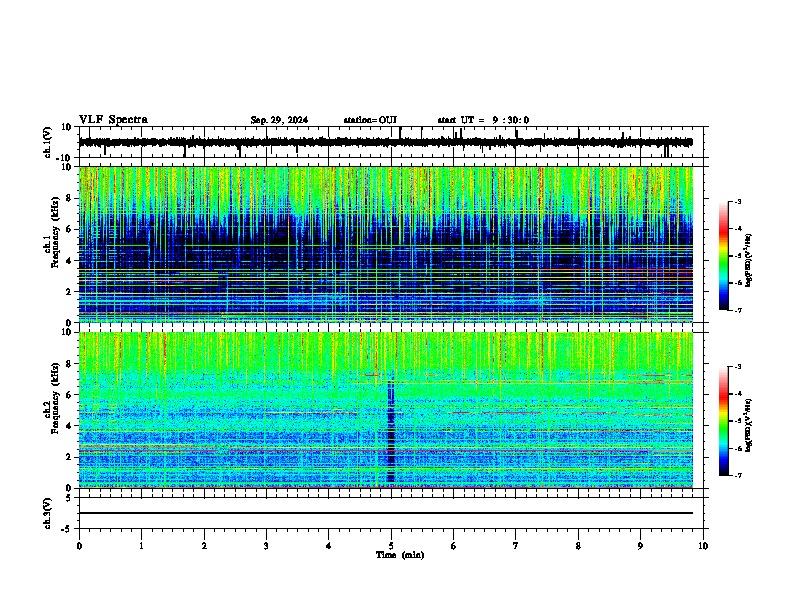This screenshot has height=612, width=792.
Task: Click the "8" kHz tick on ch.1 frequency axis
Action: tap(71, 198)
